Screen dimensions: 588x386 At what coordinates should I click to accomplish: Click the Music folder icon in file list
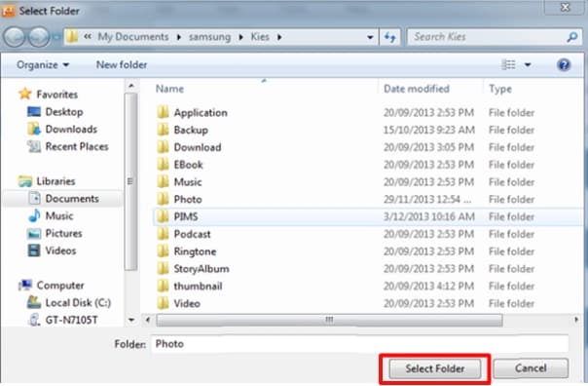[x=163, y=181]
